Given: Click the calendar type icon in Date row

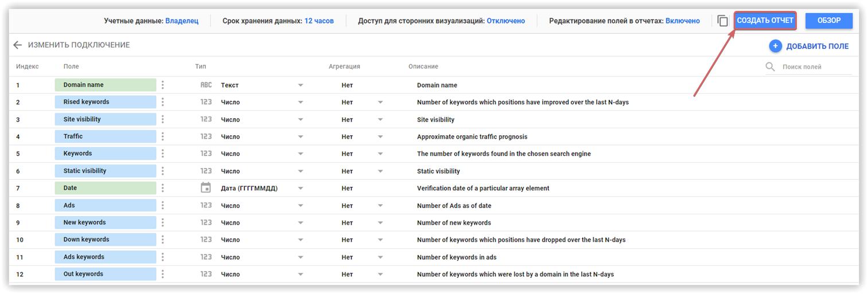Looking at the screenshot, I should coord(206,188).
